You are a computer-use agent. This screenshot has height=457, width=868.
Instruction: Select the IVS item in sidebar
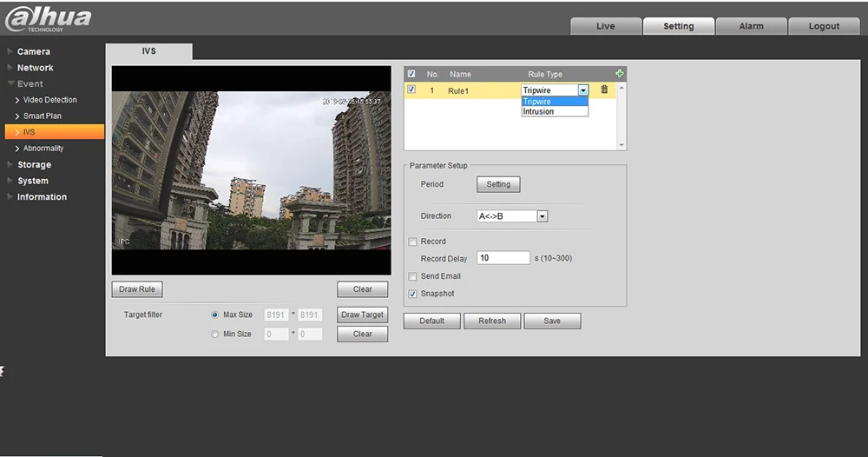click(x=54, y=132)
